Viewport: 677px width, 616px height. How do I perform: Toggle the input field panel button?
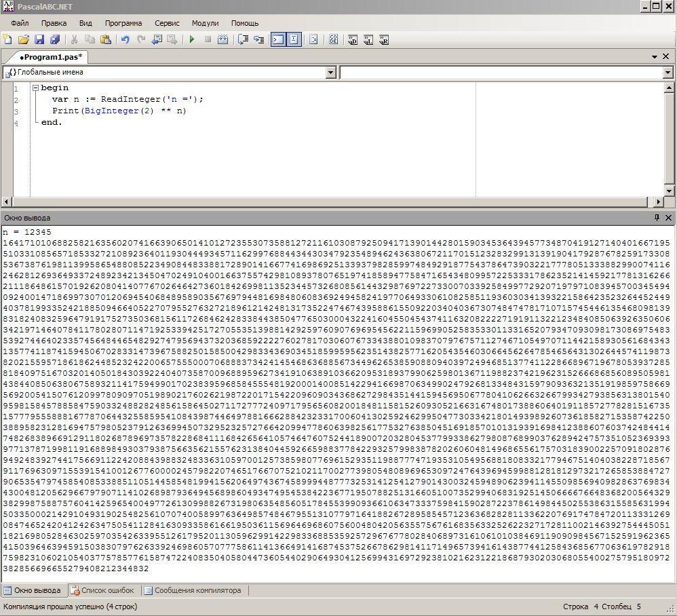point(294,40)
